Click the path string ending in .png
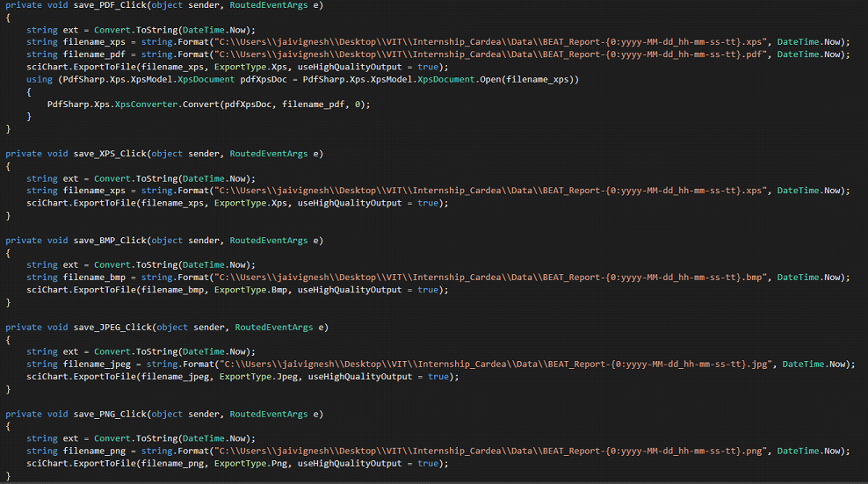Viewport: 868px width, 484px height. tap(491, 451)
